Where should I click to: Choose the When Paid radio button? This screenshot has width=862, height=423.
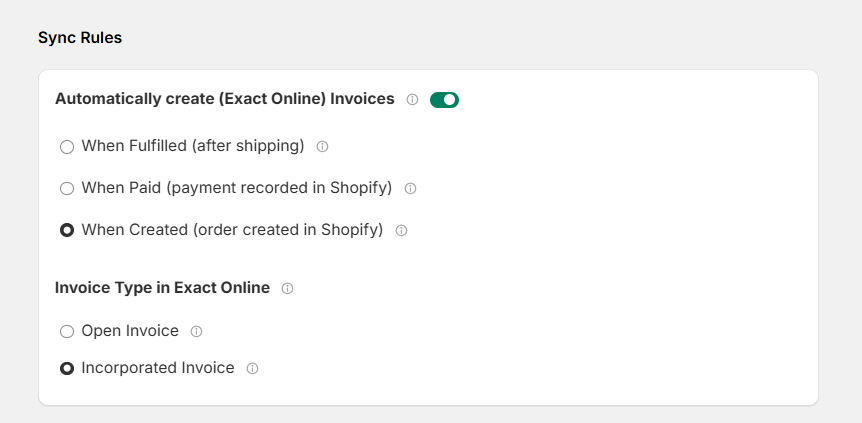[x=67, y=189]
